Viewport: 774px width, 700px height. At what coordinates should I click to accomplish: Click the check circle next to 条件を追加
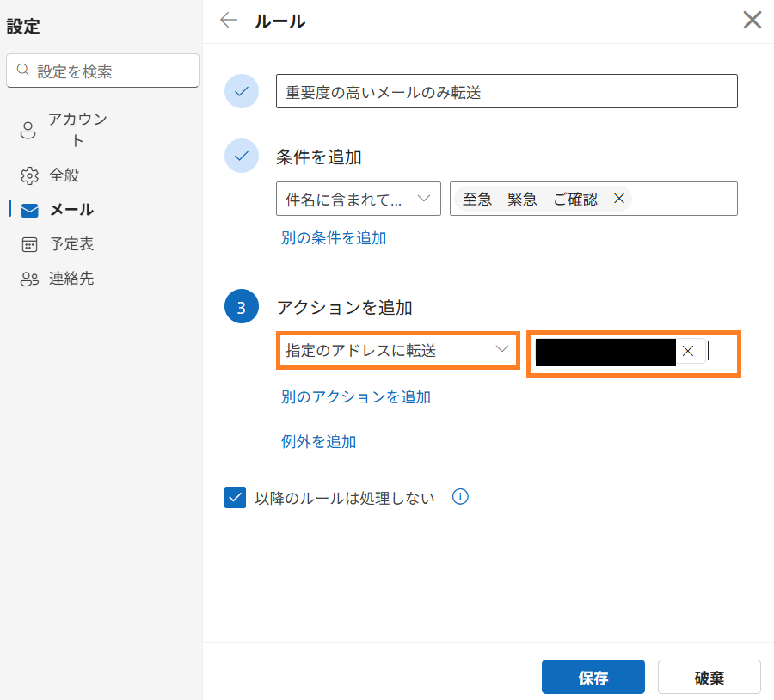point(242,156)
